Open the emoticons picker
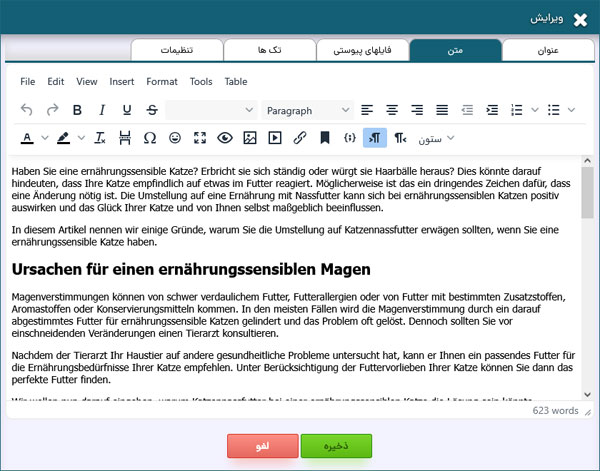The image size is (600, 471). point(175,138)
